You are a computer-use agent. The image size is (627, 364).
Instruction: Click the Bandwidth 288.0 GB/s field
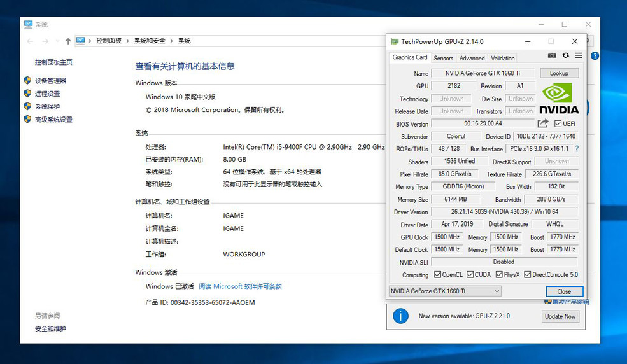point(551,199)
